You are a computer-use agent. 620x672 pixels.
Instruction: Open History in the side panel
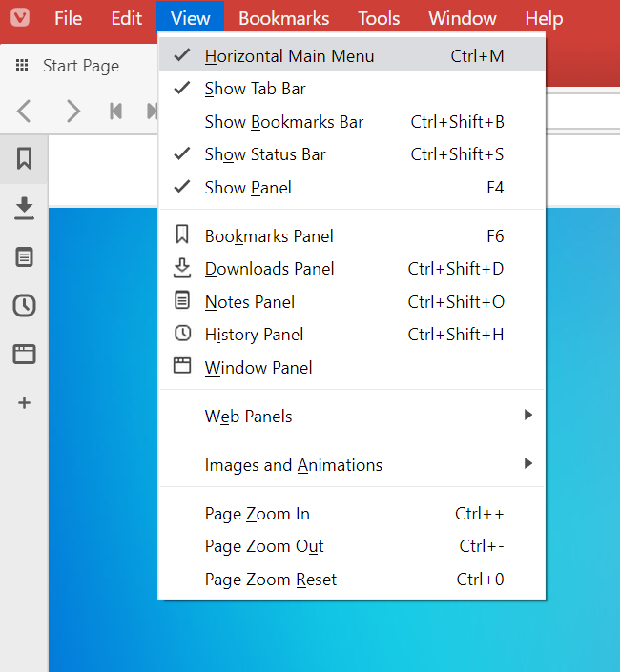pyautogui.click(x=24, y=306)
